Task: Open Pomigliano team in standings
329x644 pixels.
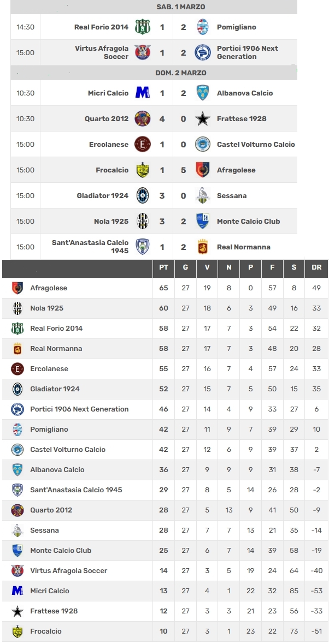Action: tap(49, 429)
